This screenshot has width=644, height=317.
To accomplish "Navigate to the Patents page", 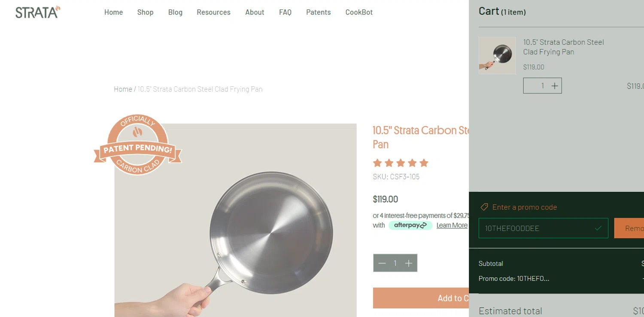I will 318,12.
